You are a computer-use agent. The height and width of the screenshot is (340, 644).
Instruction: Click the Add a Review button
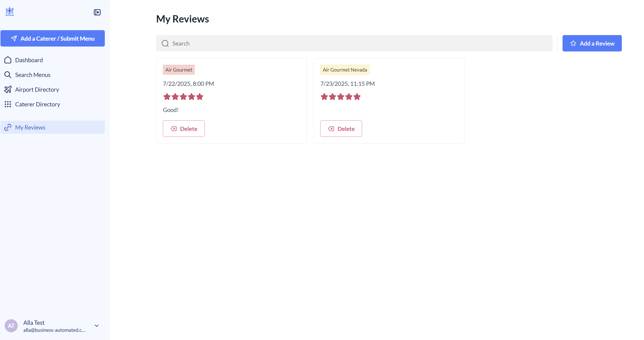tap(592, 43)
